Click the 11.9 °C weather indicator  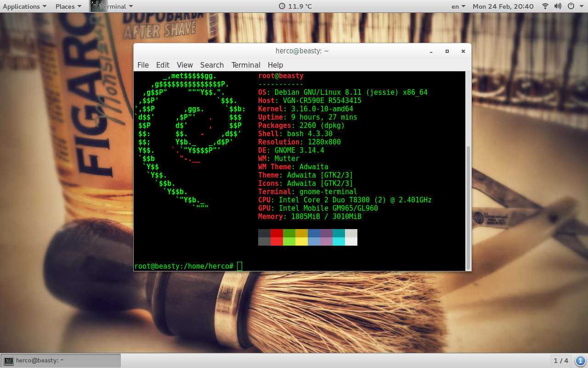coord(295,6)
